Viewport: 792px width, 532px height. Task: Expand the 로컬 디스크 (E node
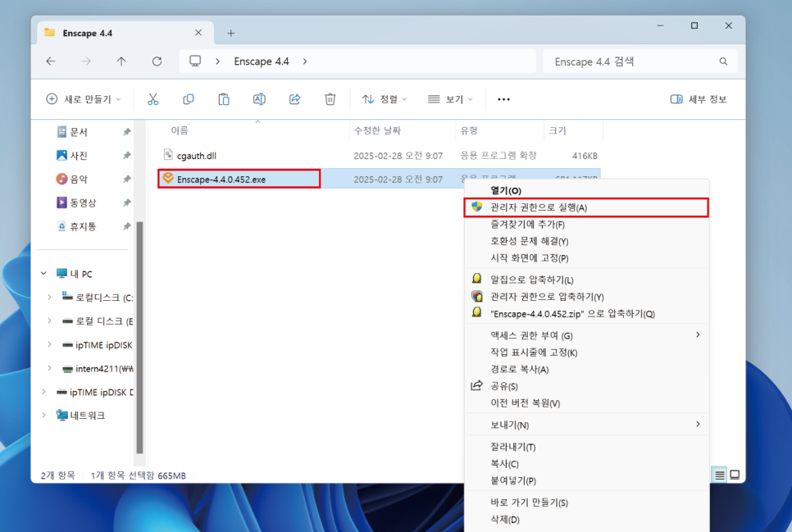pos(49,321)
